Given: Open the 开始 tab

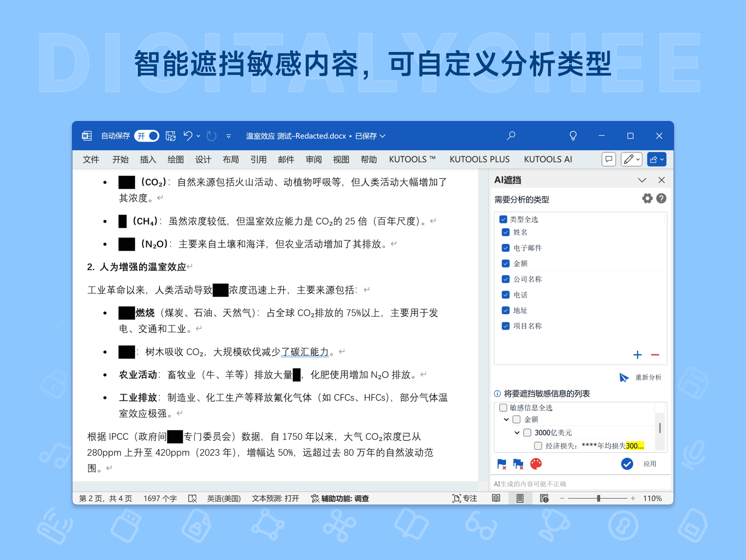Looking at the screenshot, I should click(120, 160).
